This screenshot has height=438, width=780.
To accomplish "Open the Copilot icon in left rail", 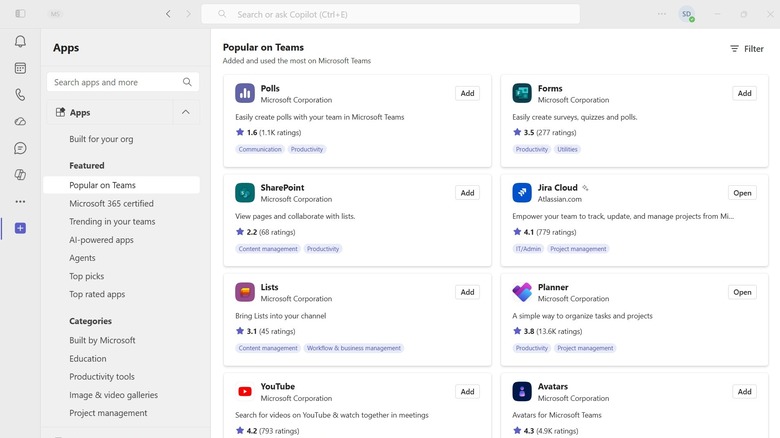I will coord(20,175).
